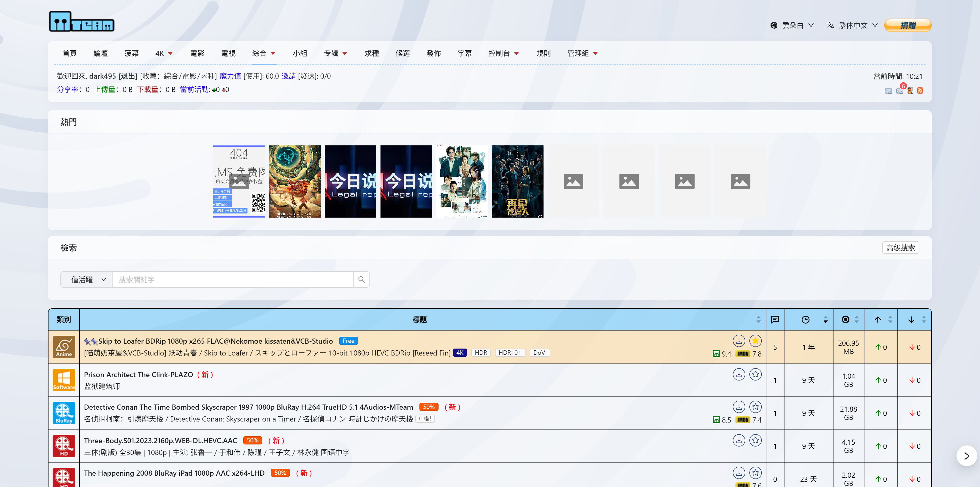
Task: Open mailbox icon with red 6 badge
Action: (900, 90)
